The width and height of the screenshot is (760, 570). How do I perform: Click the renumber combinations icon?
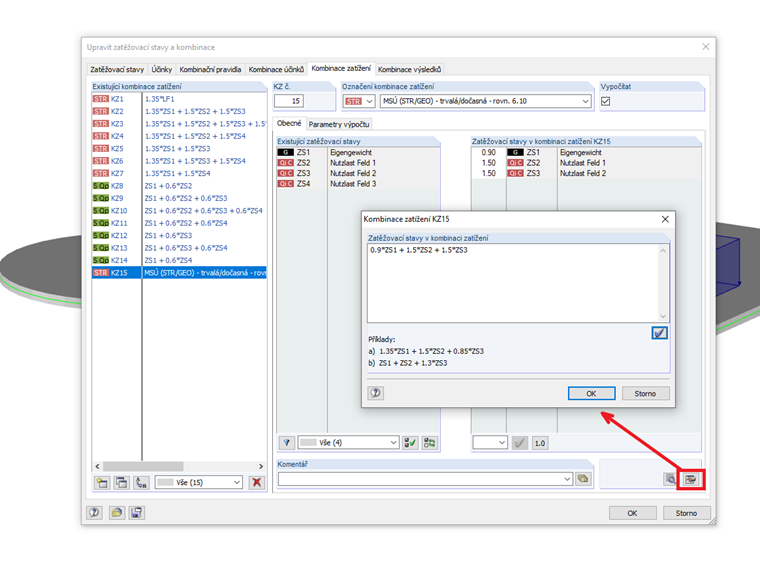coord(141,482)
